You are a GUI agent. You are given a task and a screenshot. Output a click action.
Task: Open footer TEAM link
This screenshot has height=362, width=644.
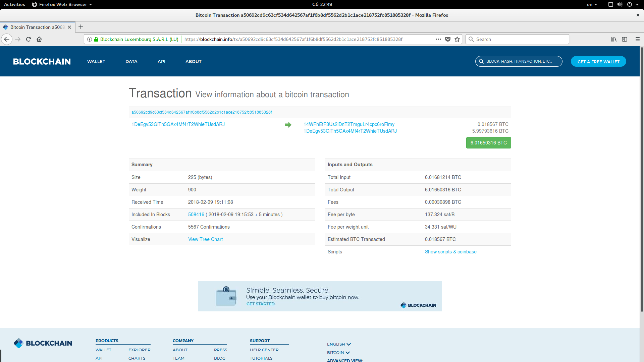click(x=178, y=358)
